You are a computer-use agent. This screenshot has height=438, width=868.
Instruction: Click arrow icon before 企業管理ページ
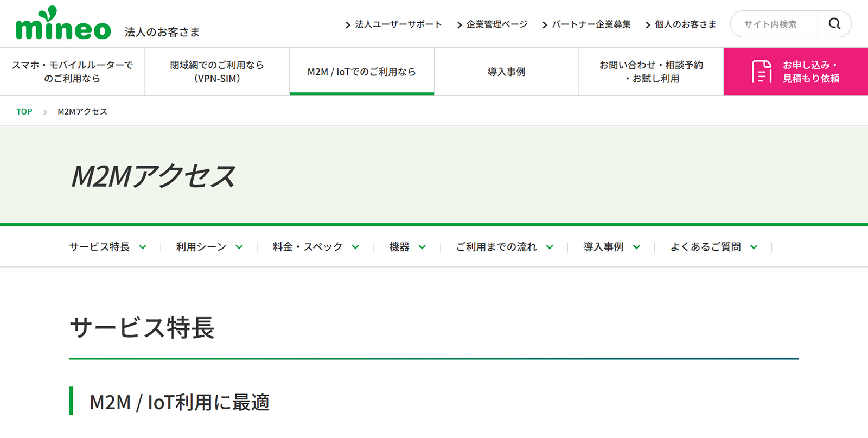(459, 25)
